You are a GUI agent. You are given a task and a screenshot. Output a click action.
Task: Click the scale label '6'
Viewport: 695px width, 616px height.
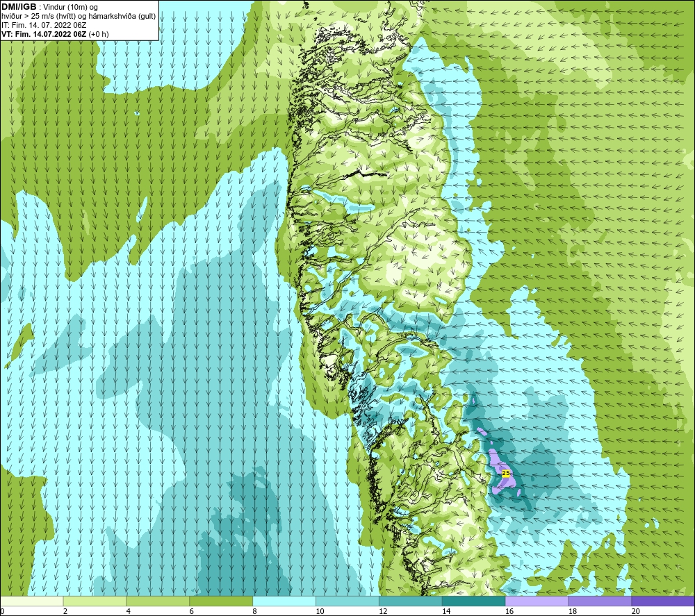192,611
